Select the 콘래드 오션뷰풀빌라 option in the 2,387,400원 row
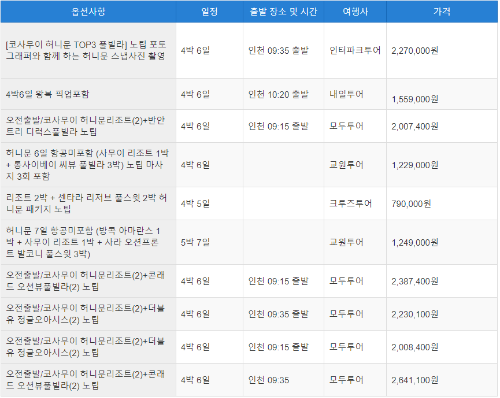The height and width of the screenshot is (398, 500). 85,281
